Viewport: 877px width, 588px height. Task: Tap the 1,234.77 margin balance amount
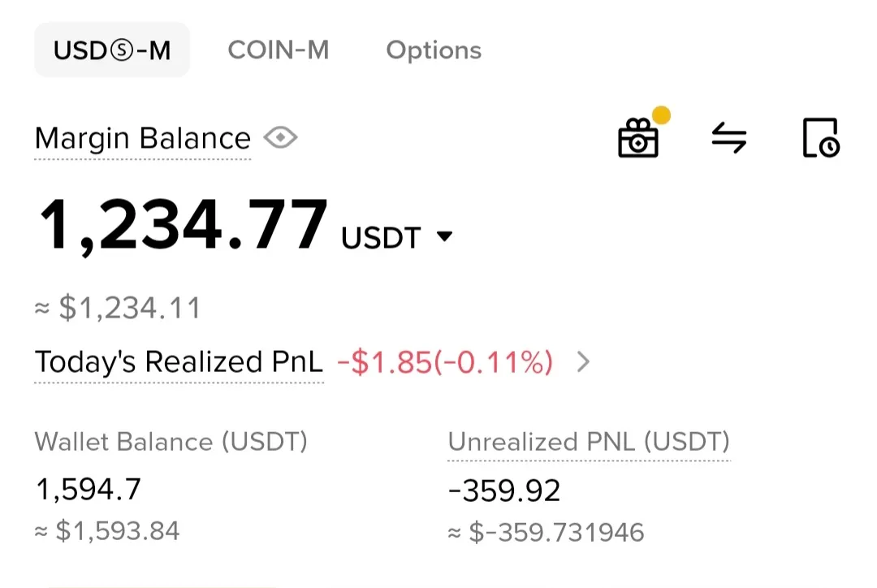point(184,226)
